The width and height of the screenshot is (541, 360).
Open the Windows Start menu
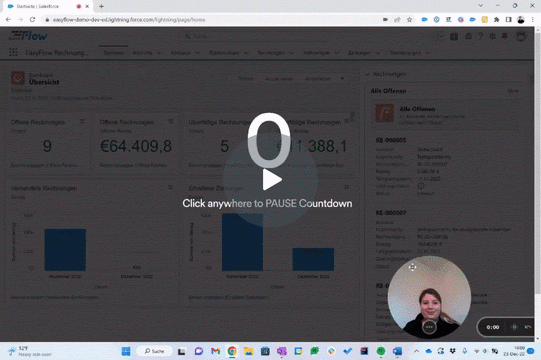pos(126,351)
